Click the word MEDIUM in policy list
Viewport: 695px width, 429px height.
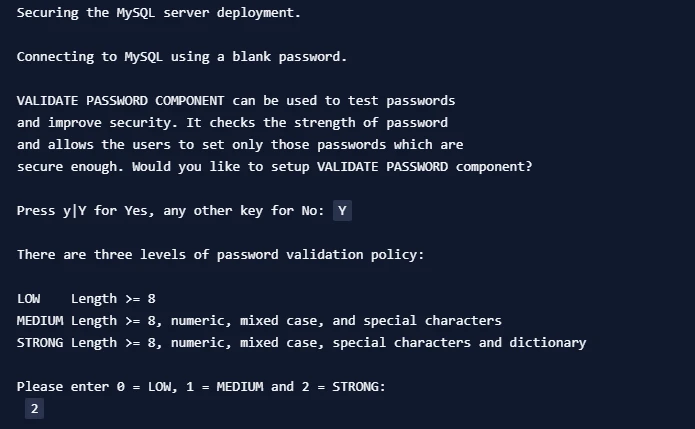pos(40,320)
